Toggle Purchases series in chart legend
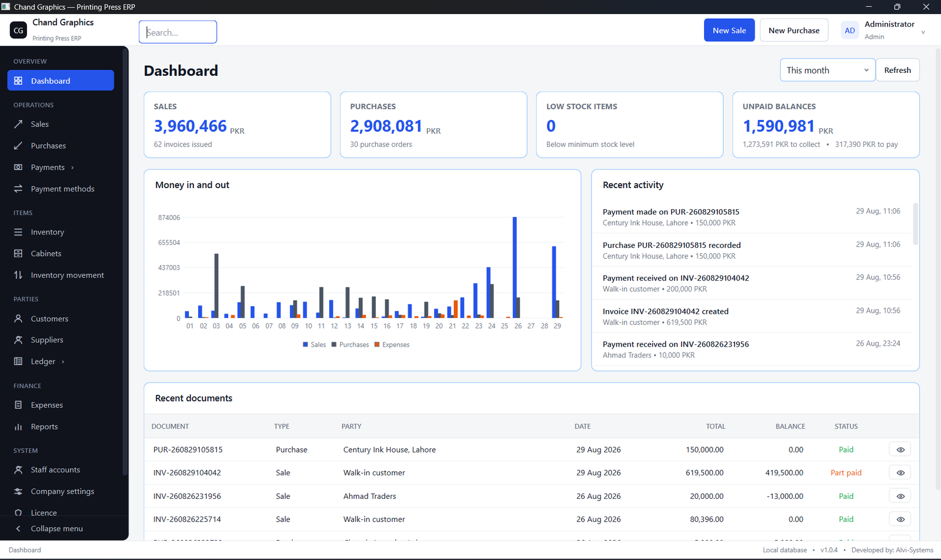The width and height of the screenshot is (941, 560). [350, 345]
